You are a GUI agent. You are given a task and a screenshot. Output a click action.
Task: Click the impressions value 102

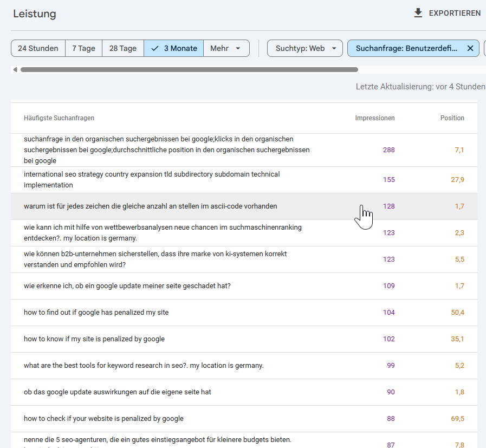(388, 339)
